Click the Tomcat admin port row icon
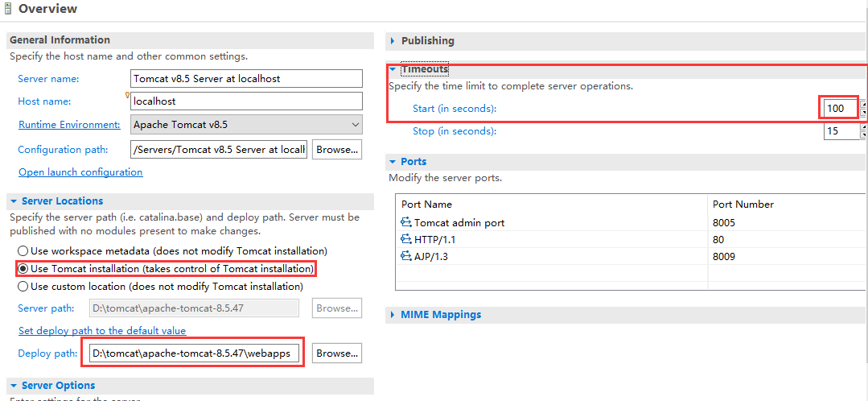 point(405,223)
